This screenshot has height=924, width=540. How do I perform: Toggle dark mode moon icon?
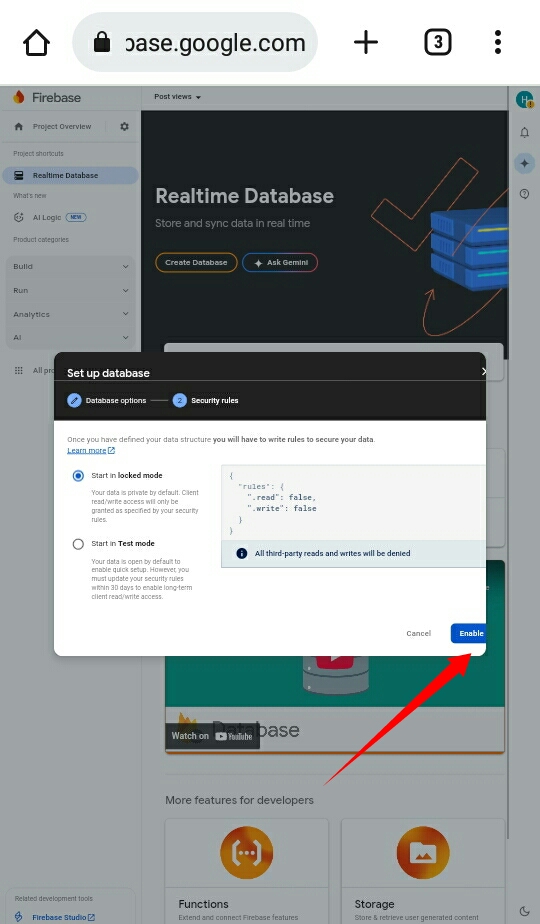(524, 912)
